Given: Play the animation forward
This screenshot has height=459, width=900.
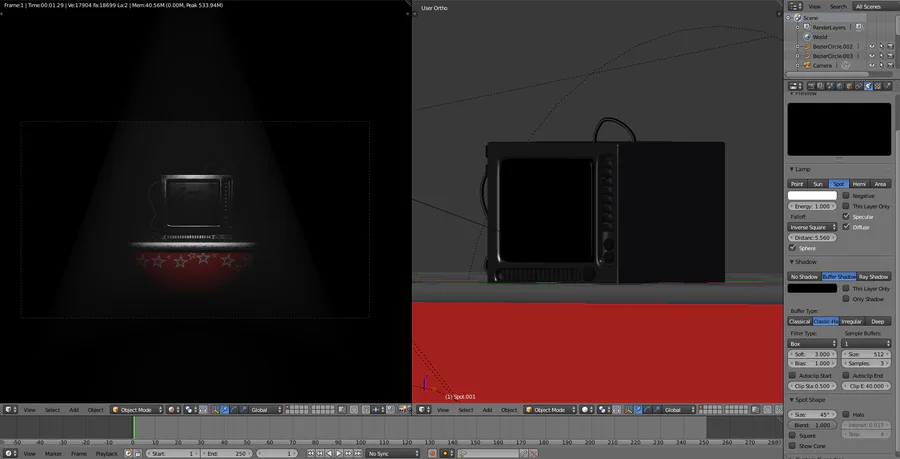Looking at the screenshot, I should pyautogui.click(x=339, y=453).
